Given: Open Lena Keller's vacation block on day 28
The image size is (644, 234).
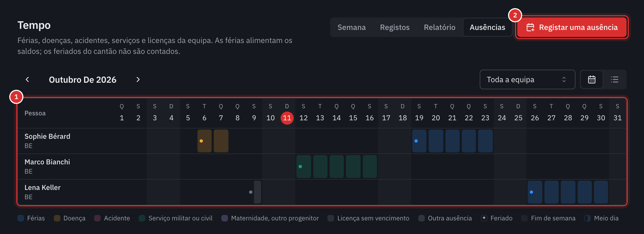Looking at the screenshot, I should click(x=568, y=192).
